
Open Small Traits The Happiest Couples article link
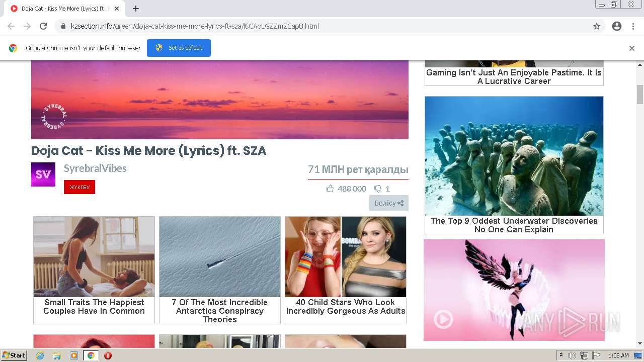click(94, 307)
